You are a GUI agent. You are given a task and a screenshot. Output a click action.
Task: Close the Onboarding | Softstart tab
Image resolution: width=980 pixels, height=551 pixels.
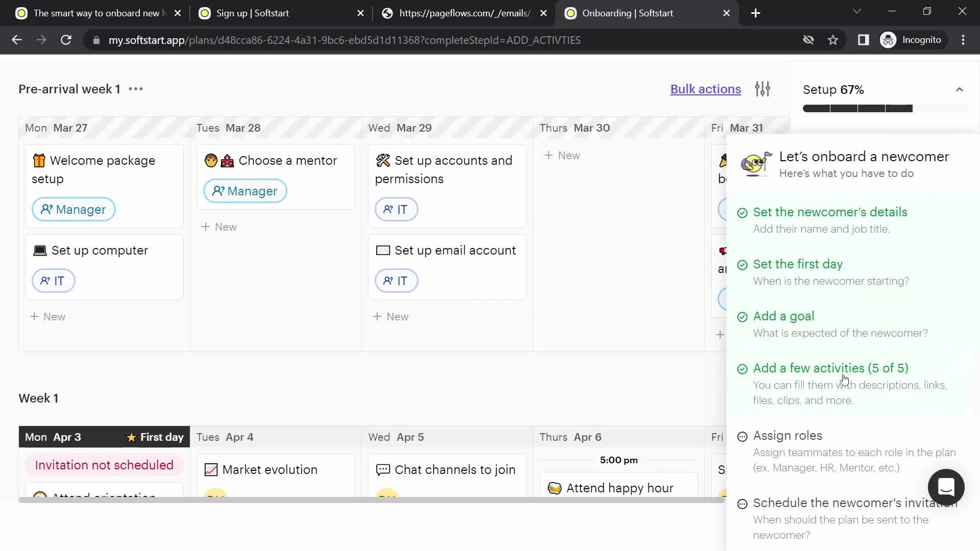(x=726, y=13)
